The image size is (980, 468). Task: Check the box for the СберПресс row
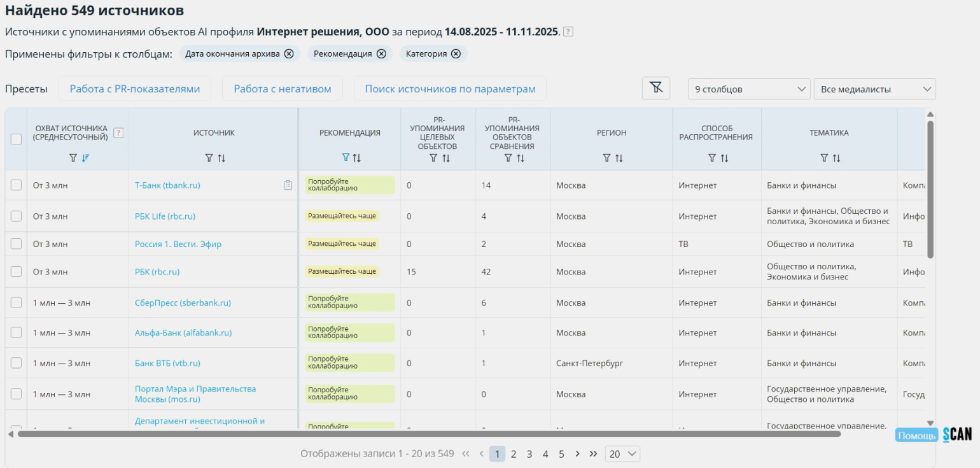point(17,303)
